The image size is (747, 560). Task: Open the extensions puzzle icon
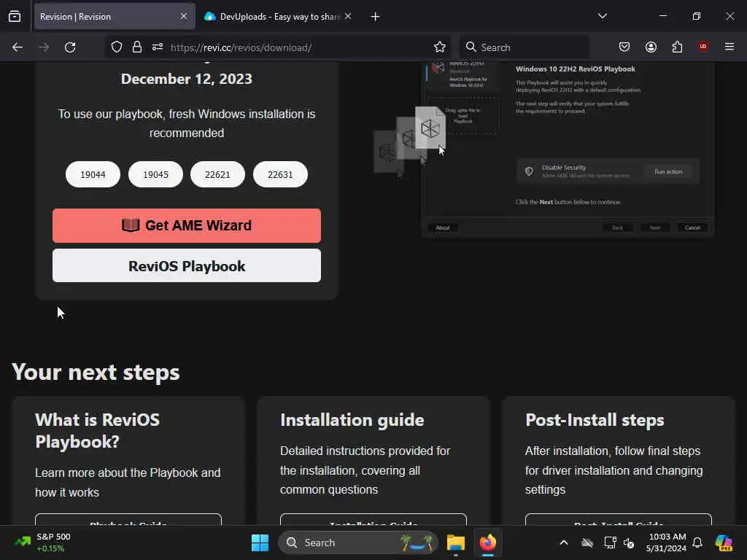tap(677, 47)
